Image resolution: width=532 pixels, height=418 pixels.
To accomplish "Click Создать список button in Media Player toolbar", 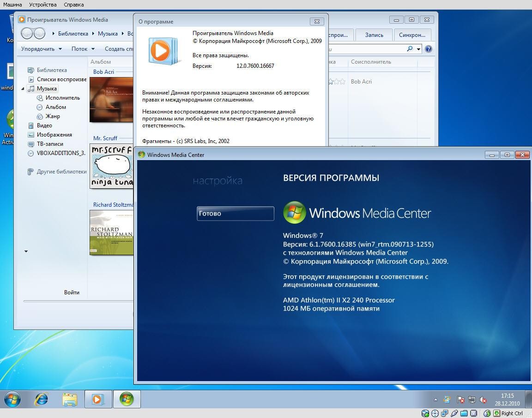I will pos(118,49).
